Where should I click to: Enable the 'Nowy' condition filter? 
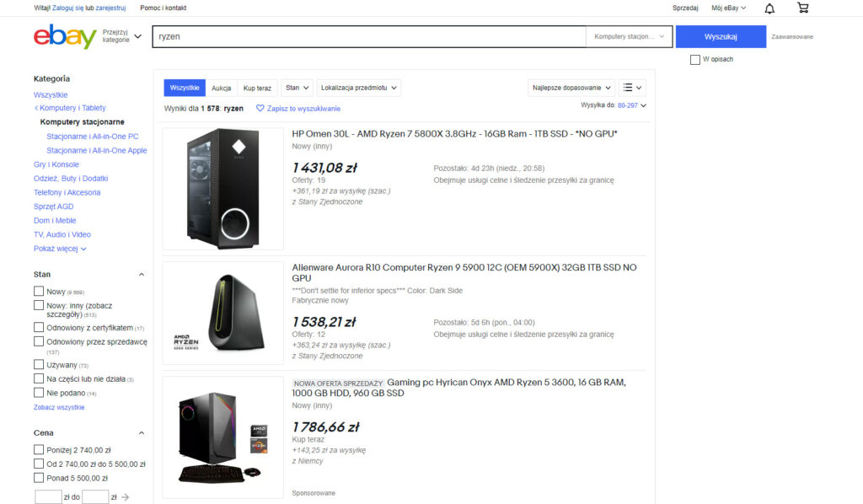click(x=39, y=292)
